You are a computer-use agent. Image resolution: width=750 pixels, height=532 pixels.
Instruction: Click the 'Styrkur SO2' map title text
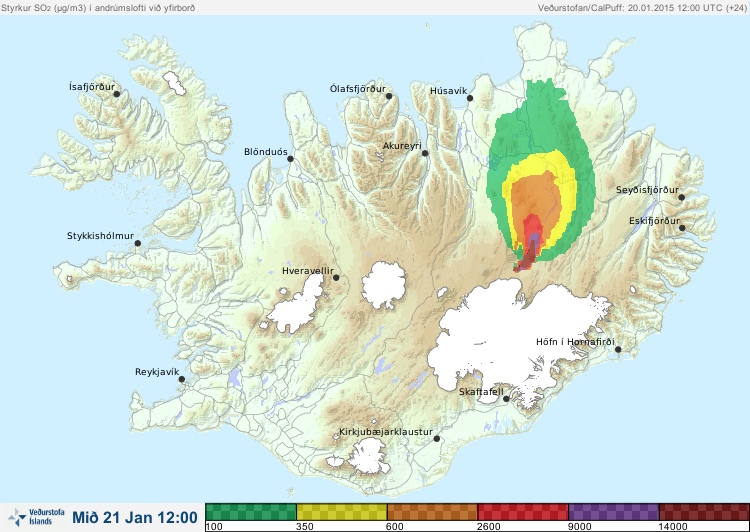click(x=98, y=8)
